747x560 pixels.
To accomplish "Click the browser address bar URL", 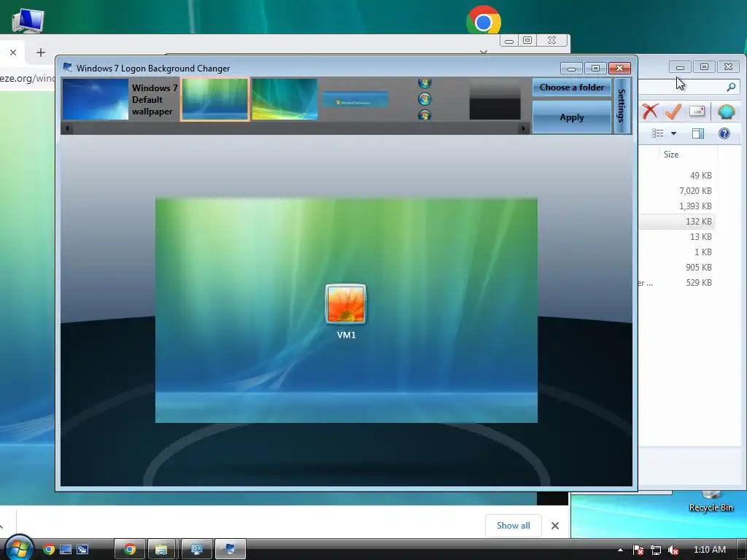I will coord(28,78).
